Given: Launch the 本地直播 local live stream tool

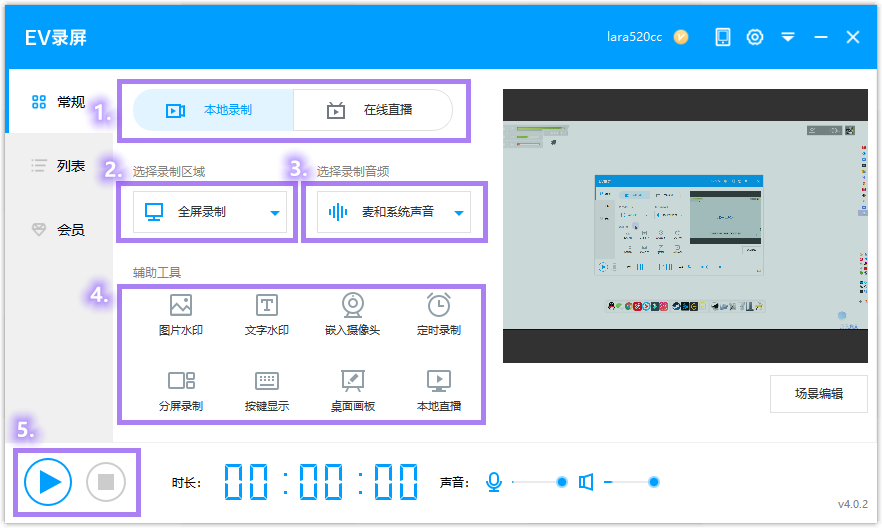Looking at the screenshot, I should point(438,391).
